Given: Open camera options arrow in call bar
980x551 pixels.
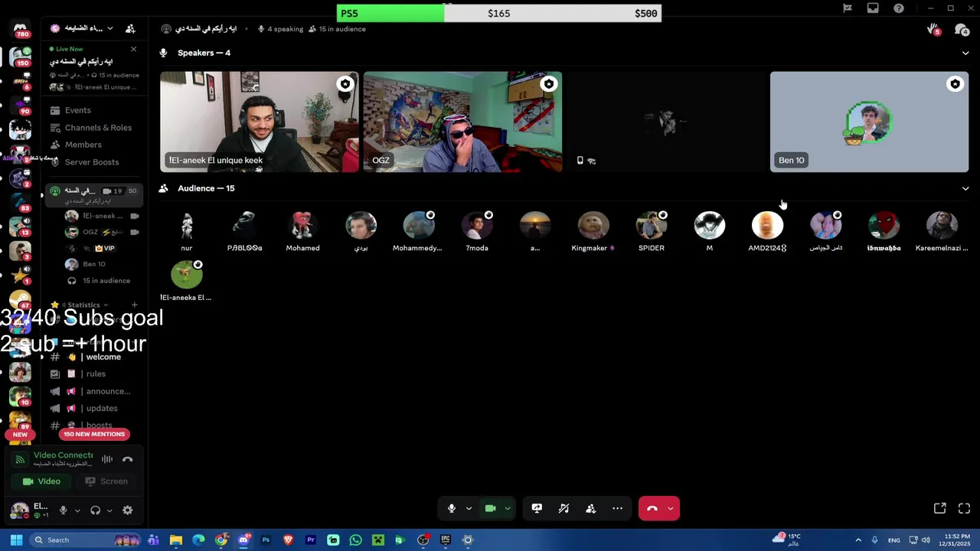Looking at the screenshot, I should (x=507, y=508).
